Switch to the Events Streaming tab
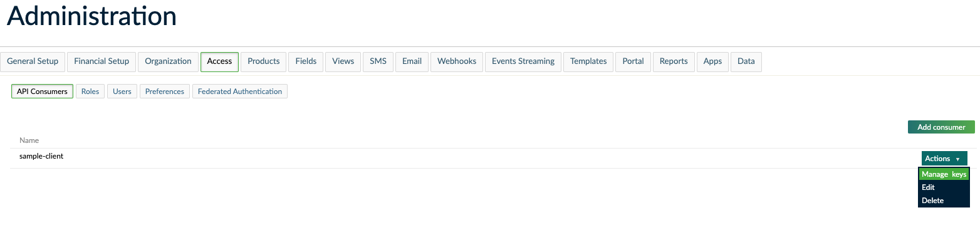 523,61
